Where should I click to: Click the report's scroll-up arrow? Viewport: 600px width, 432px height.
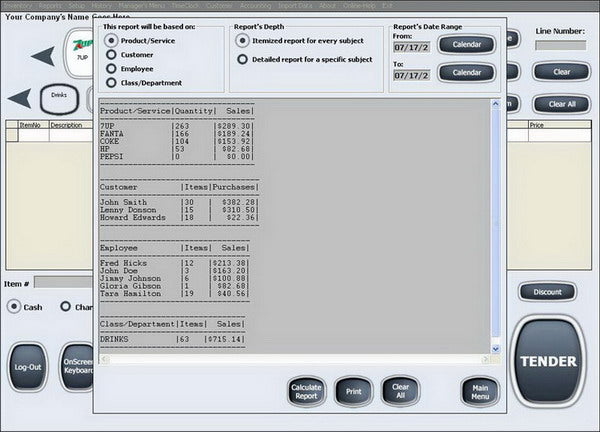(496, 104)
